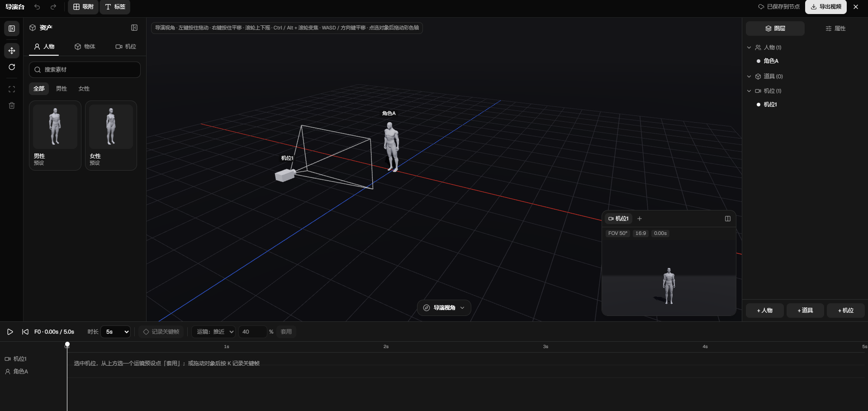Click the 导出视频 export button
868x411 pixels.
[x=825, y=7]
